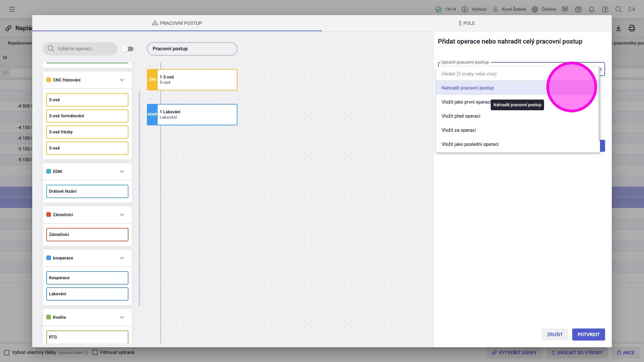Toggle the switch next to operation search
Screen dimensions: 644x362
pyautogui.click(x=127, y=49)
